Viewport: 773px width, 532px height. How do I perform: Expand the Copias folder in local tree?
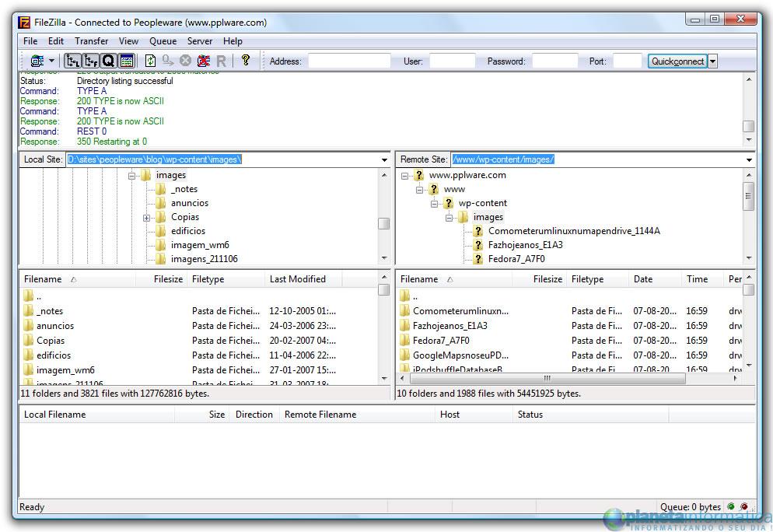click(146, 218)
